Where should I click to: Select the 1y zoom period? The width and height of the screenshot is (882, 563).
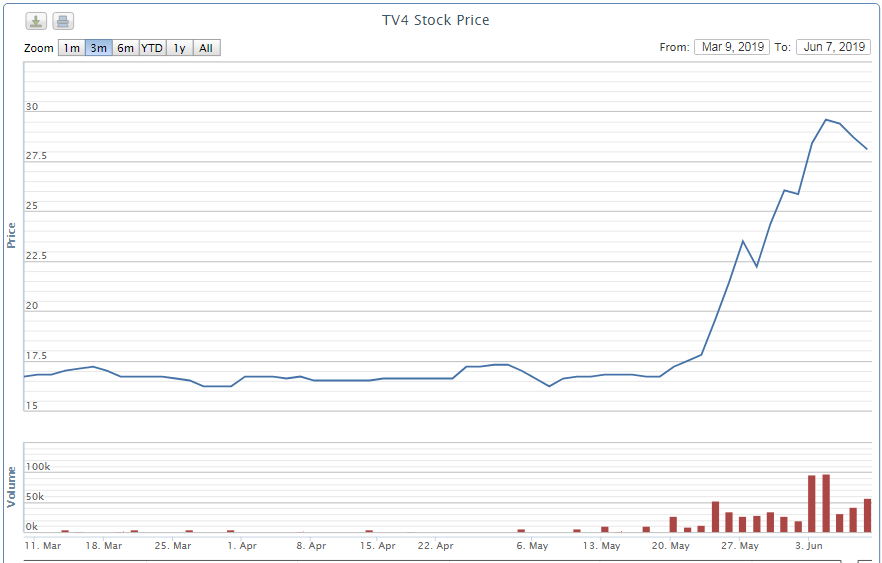179,48
